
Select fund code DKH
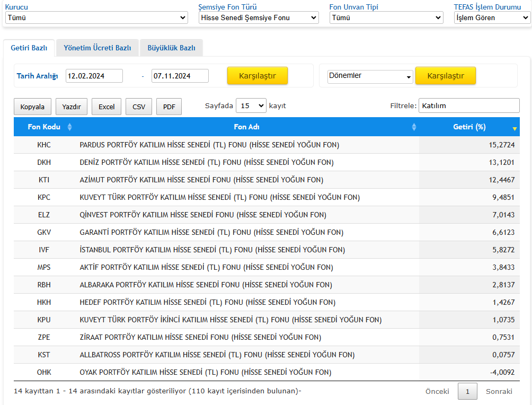[x=44, y=163]
